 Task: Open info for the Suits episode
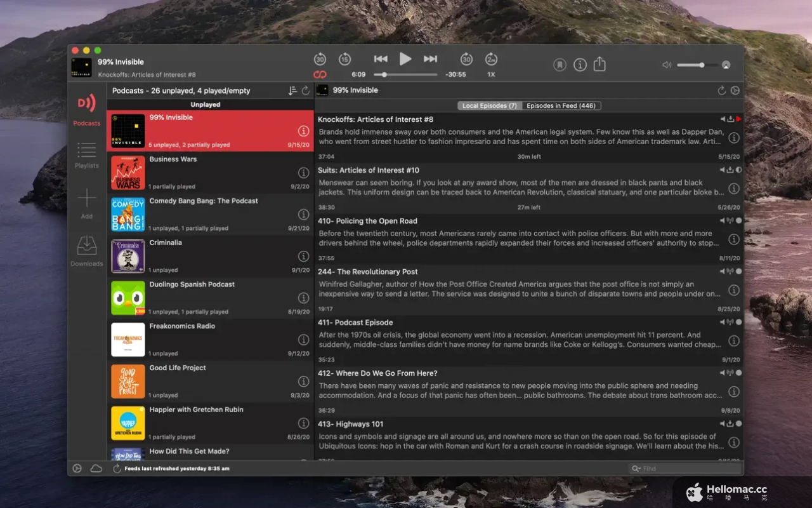pos(734,189)
